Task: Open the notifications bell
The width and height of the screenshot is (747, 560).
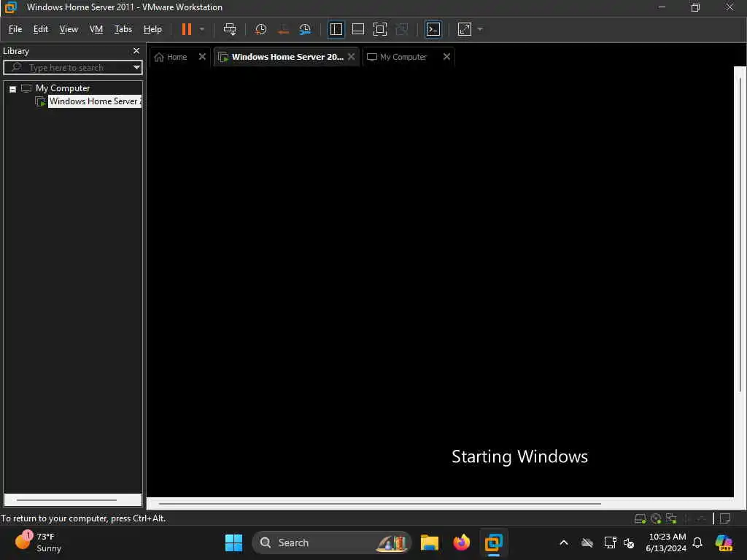Action: 697,542
